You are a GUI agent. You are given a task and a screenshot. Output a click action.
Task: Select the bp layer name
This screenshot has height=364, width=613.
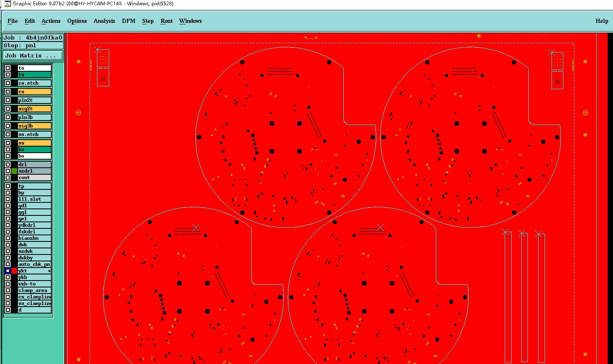[x=35, y=193]
